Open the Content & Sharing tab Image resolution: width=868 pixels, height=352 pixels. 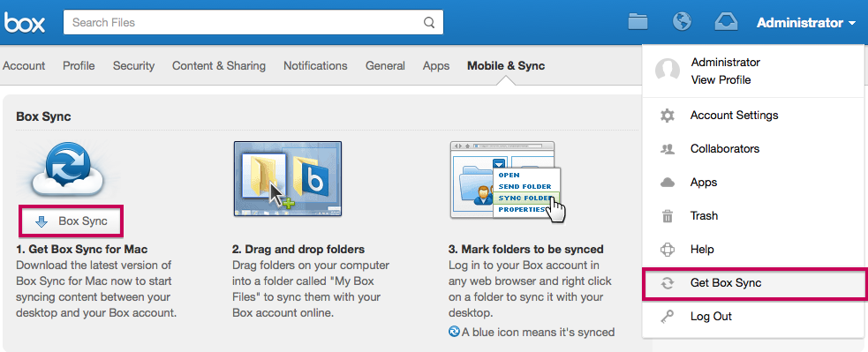tap(219, 66)
